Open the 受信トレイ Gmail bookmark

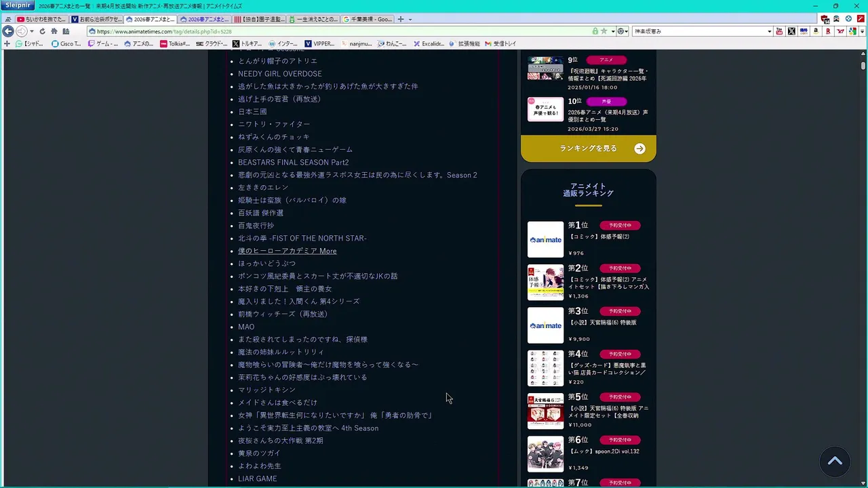pyautogui.click(x=500, y=43)
